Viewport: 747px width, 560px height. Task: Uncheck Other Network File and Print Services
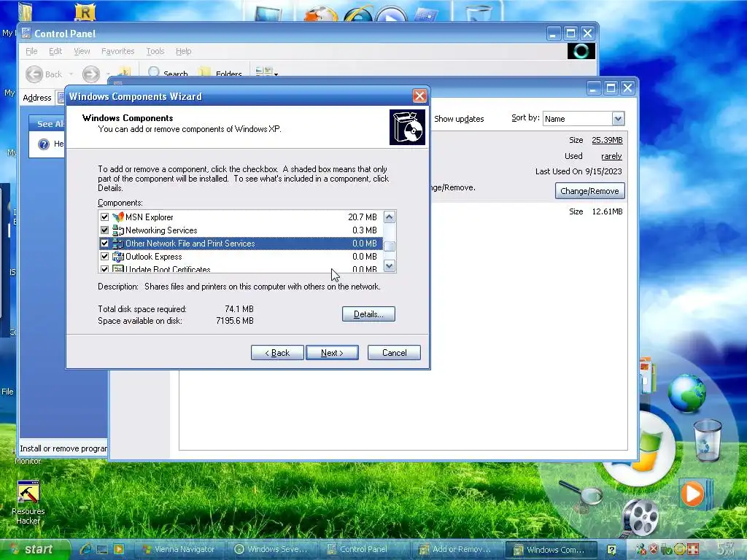105,244
